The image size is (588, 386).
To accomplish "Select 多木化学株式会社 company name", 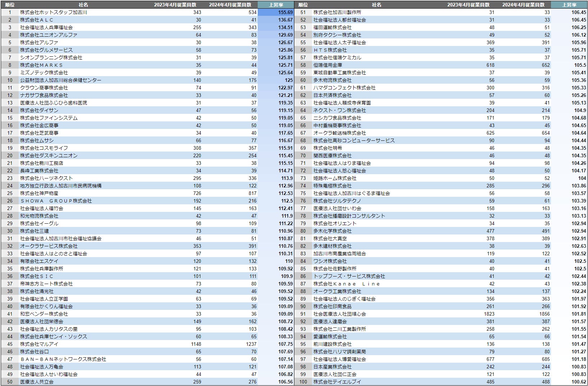I will pyautogui.click(x=332, y=231).
